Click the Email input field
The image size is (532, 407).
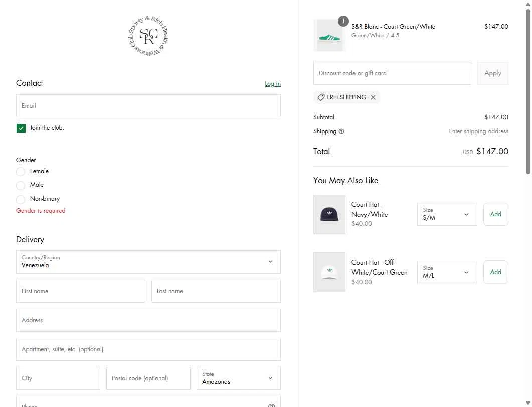(148, 106)
